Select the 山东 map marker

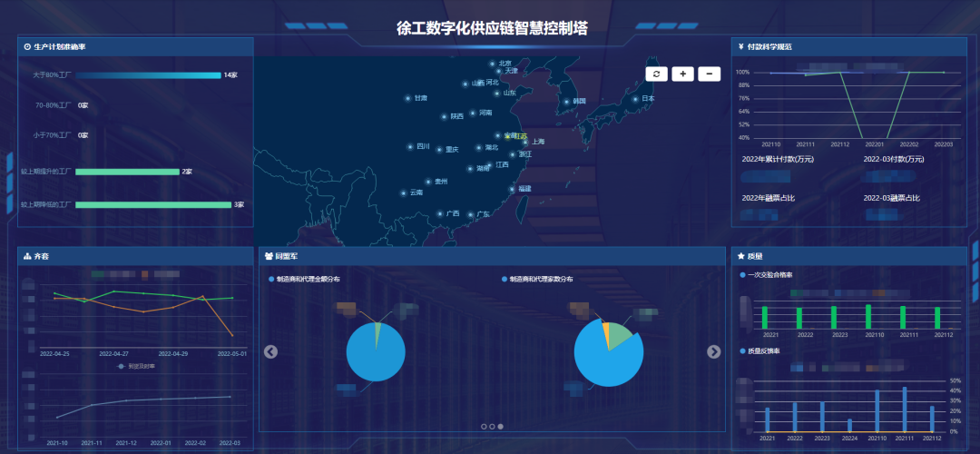pyautogui.click(x=497, y=94)
